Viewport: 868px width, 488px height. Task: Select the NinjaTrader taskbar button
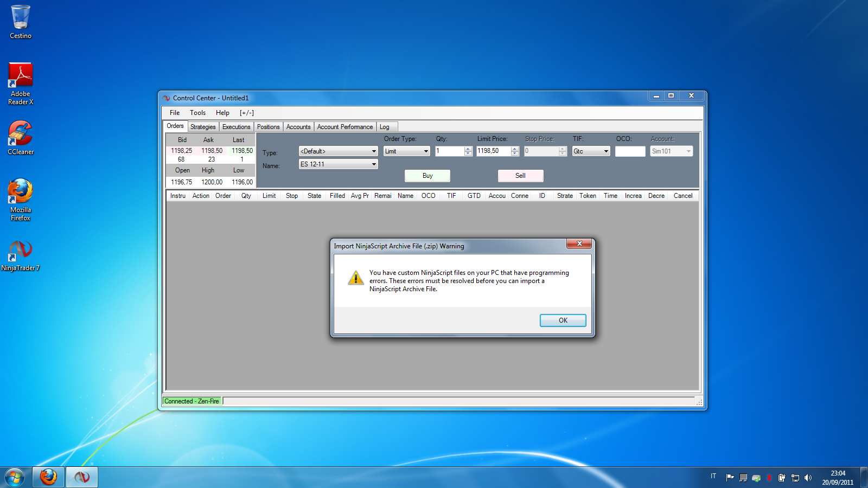click(x=82, y=477)
